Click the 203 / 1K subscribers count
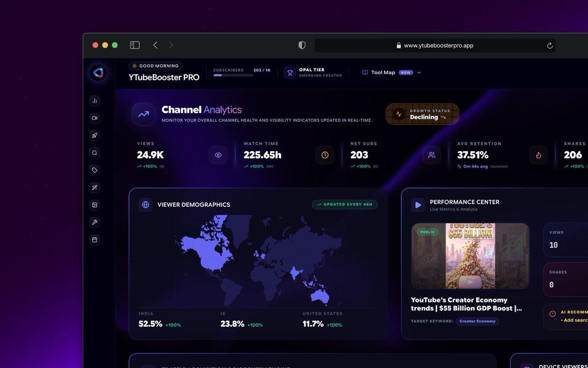This screenshot has height=368, width=588. pos(262,70)
